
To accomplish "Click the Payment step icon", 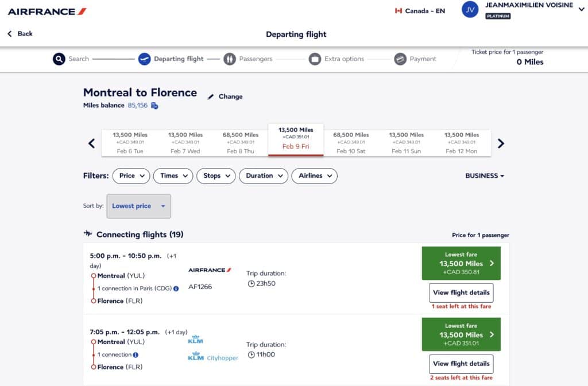I will click(400, 59).
